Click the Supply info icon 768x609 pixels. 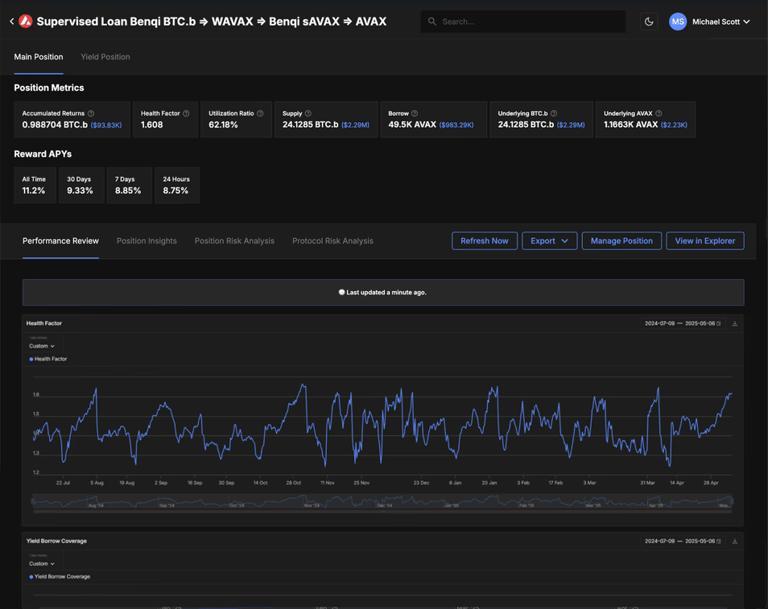click(x=308, y=114)
